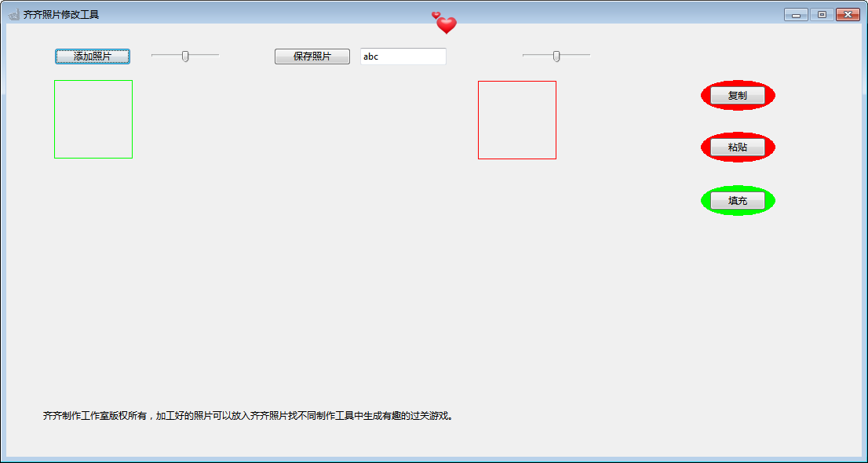Click inside the red selection square
Viewport: 868px width, 463px height.
517,120
